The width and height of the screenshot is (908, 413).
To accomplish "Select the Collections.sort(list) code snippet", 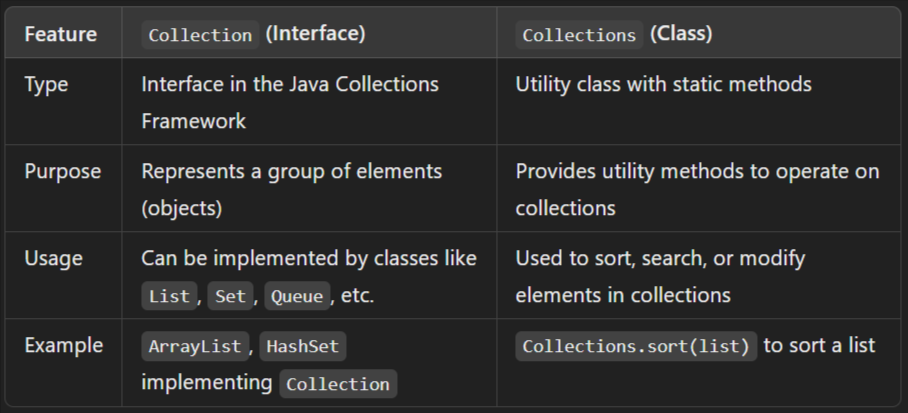I will click(636, 347).
